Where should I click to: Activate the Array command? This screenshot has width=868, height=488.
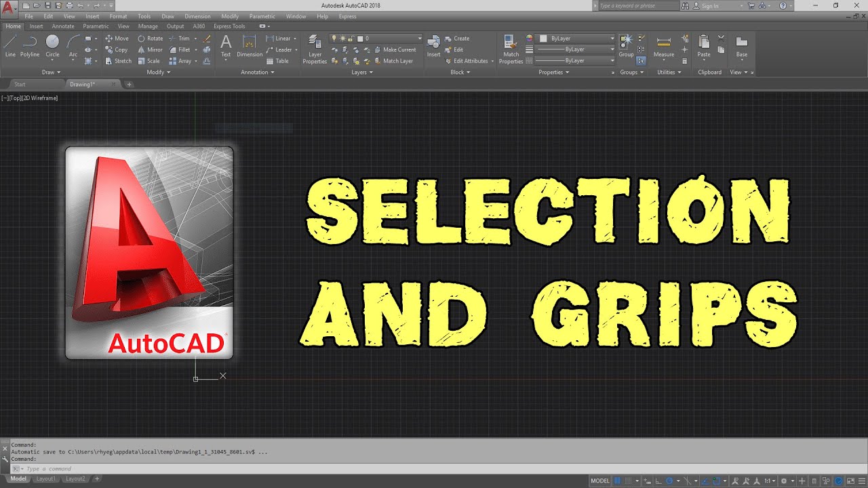point(180,61)
